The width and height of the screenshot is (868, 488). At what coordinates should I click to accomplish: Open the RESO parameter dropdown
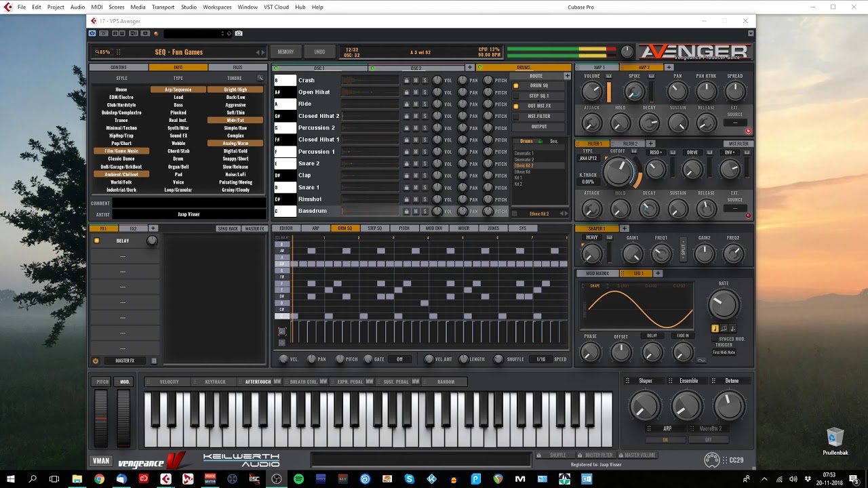656,152
